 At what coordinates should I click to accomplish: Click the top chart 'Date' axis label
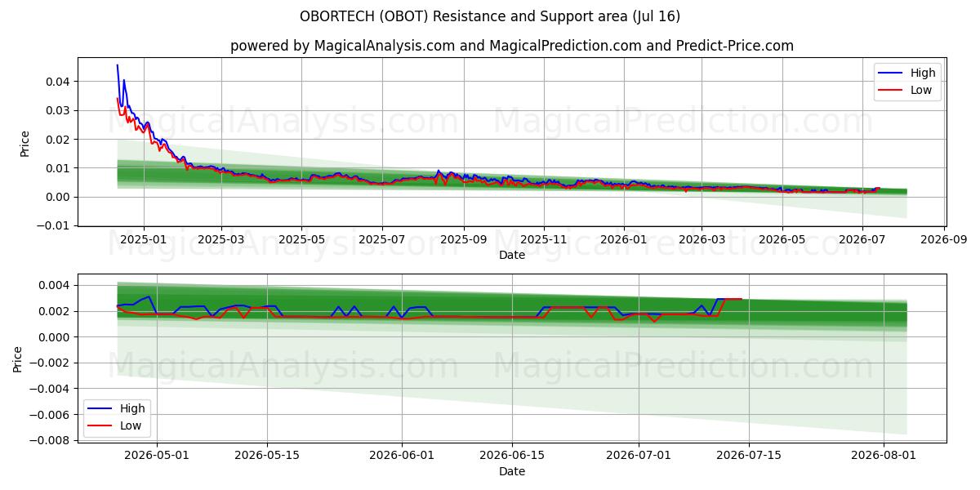click(x=512, y=256)
